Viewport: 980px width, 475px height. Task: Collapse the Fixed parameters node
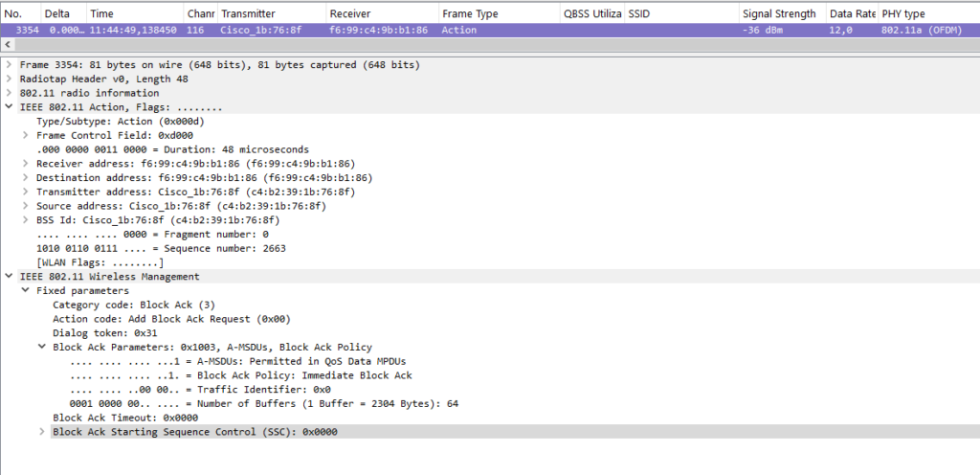25,290
